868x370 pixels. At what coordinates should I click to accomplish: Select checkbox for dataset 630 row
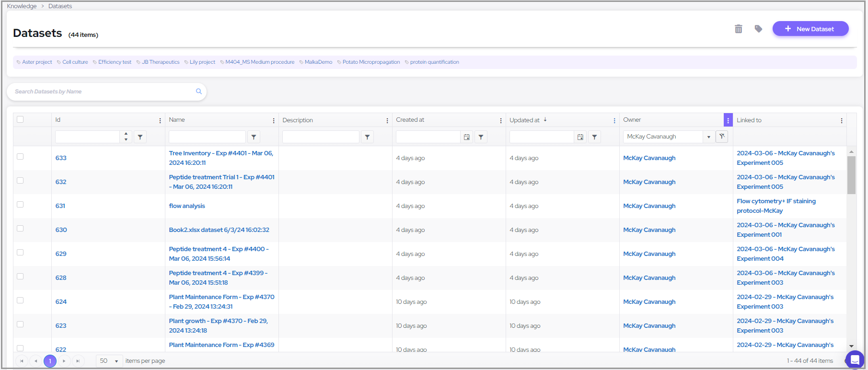point(20,229)
